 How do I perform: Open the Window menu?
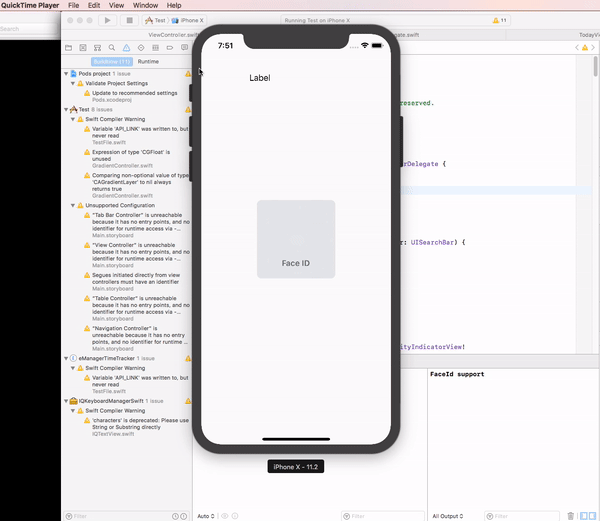point(145,5)
